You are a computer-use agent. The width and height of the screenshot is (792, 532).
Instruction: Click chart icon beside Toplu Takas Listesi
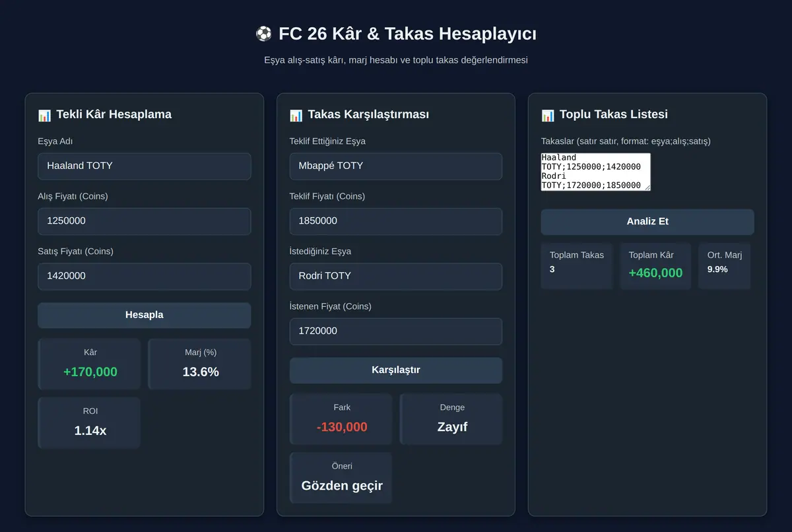tap(548, 115)
